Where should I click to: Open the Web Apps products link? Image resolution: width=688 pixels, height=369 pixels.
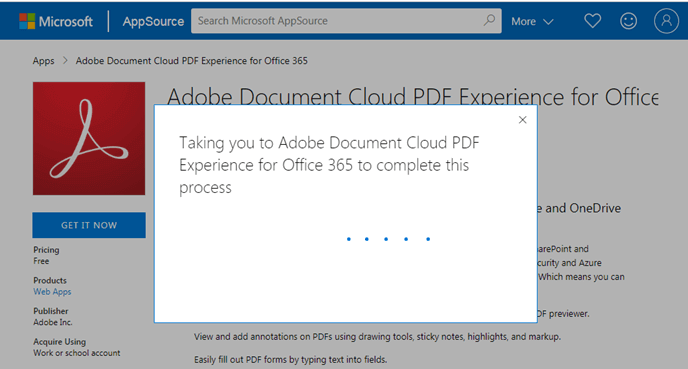[x=52, y=292]
